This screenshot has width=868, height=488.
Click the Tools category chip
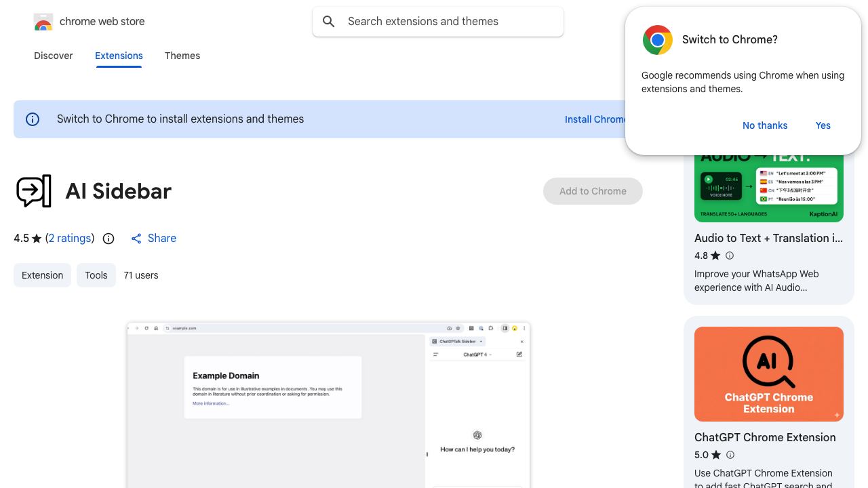[96, 275]
